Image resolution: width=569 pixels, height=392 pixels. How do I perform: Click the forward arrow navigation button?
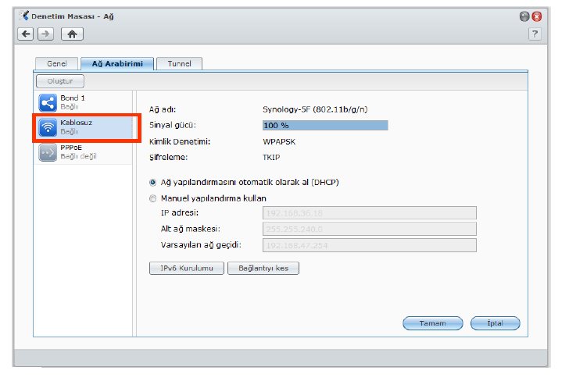pos(45,34)
